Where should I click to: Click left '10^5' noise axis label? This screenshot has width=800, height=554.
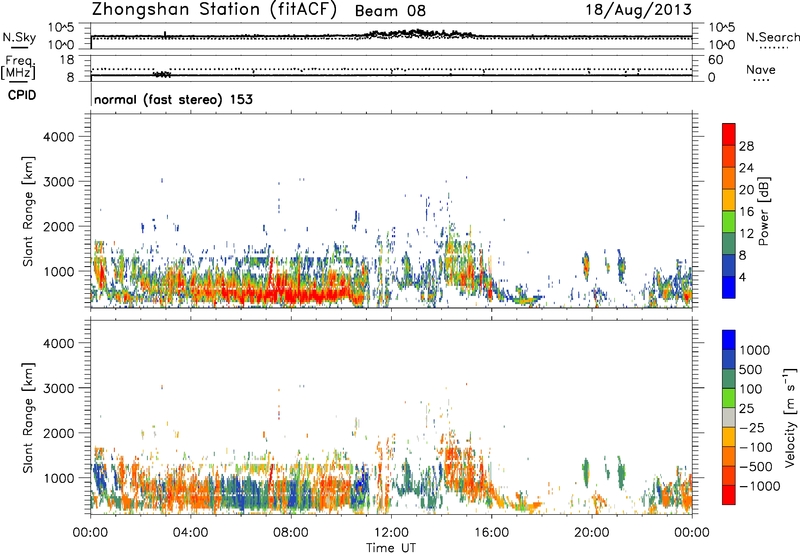pos(61,28)
